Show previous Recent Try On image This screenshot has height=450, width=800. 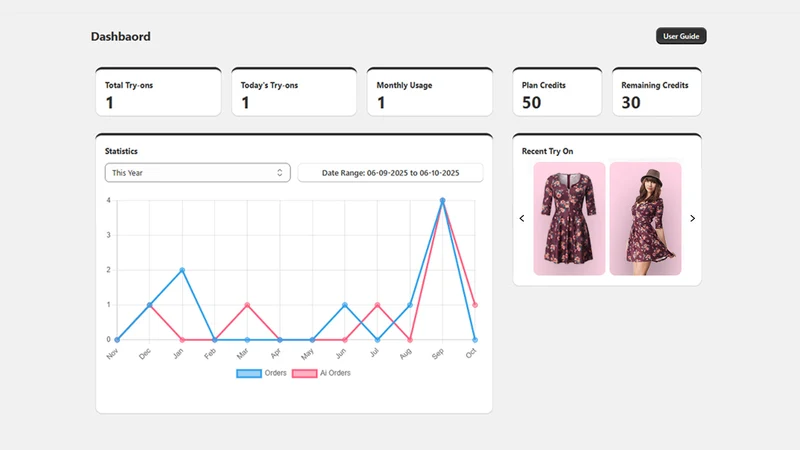[x=522, y=218]
